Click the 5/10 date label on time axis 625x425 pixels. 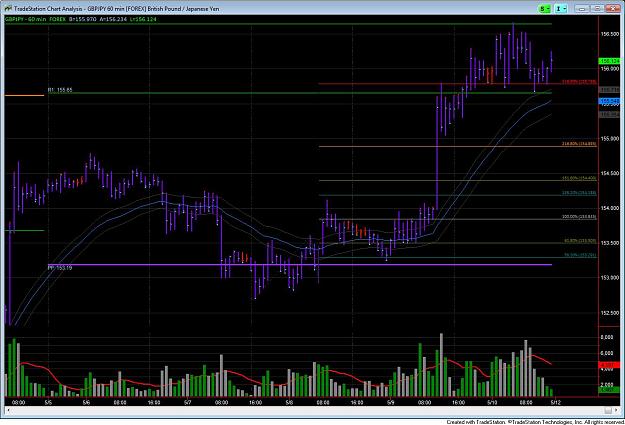492,403
